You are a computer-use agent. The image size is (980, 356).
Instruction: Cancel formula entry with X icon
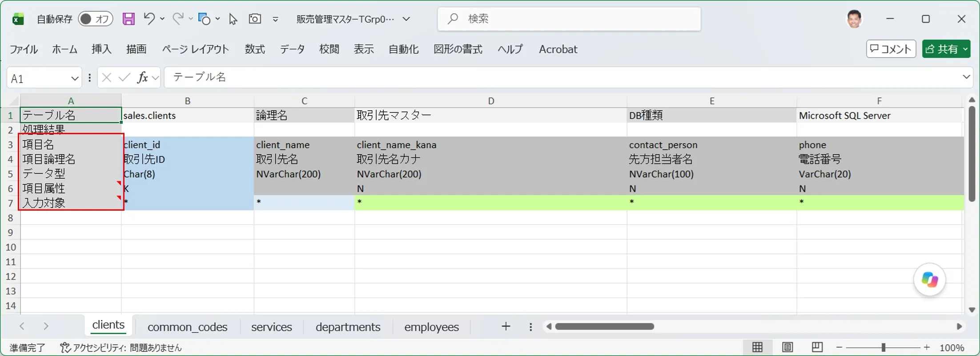click(x=106, y=78)
